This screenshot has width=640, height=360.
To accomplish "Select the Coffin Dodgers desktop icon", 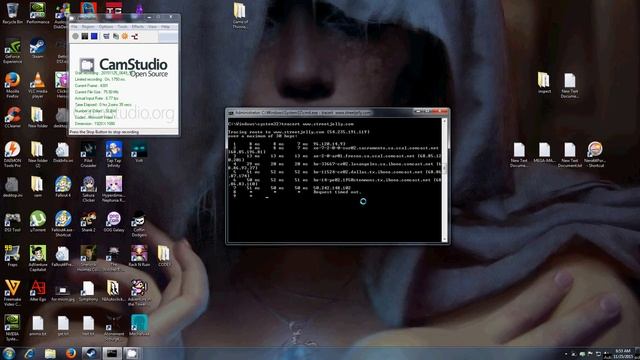I will pos(139,224).
